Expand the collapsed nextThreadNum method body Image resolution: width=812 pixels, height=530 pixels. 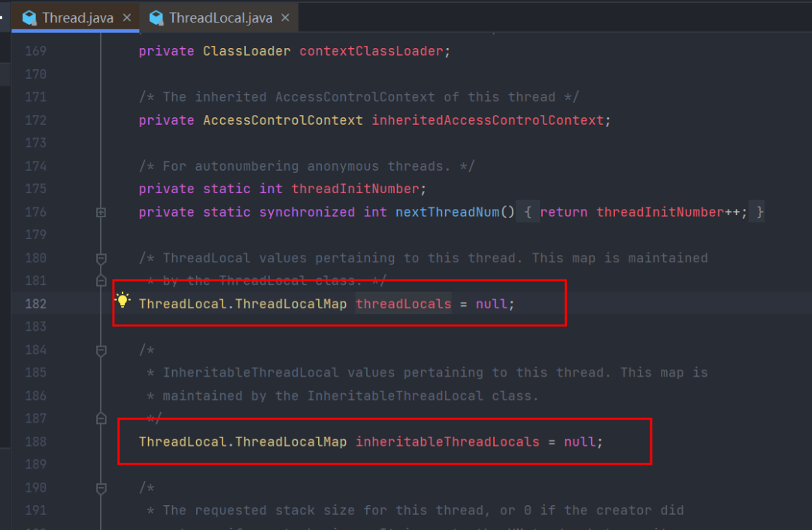click(x=101, y=212)
